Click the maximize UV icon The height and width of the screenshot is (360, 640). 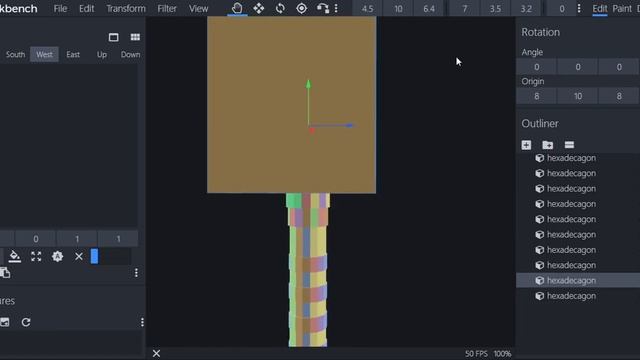pos(36,256)
